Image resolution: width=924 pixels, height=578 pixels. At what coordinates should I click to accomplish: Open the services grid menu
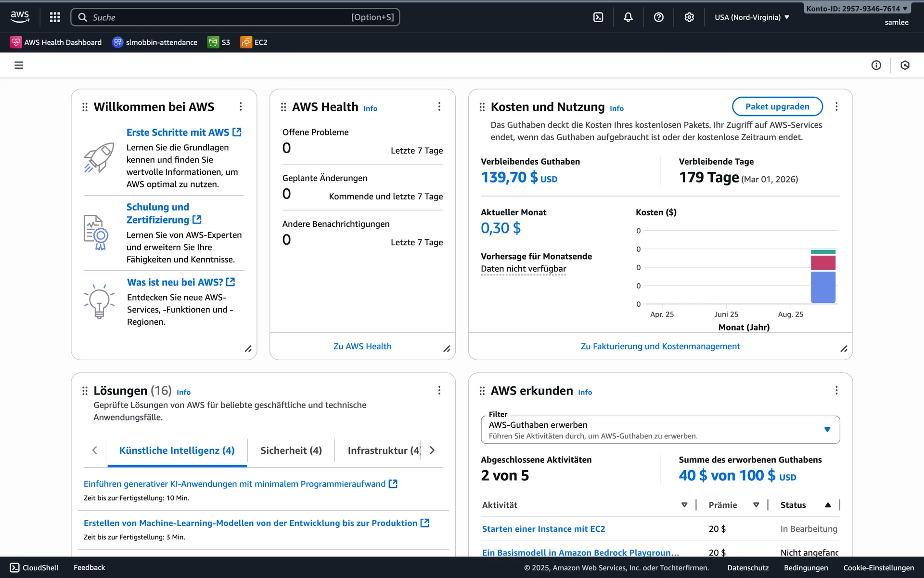tap(55, 17)
